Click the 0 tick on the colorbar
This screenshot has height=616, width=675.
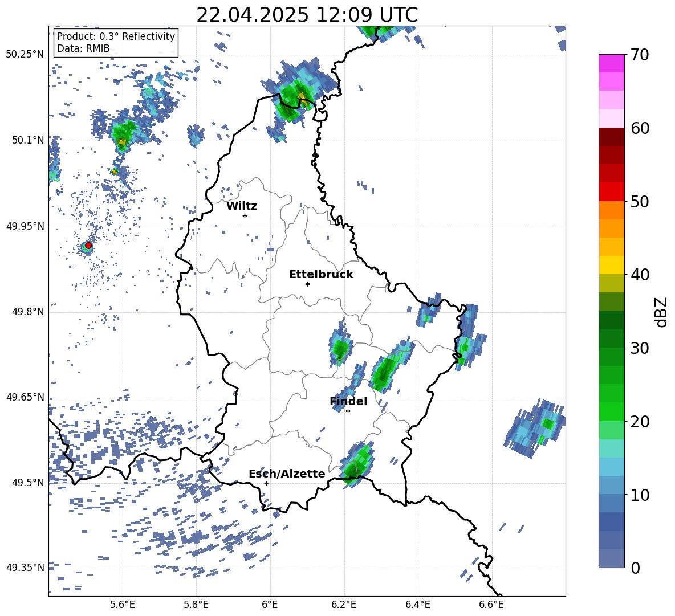[635, 568]
